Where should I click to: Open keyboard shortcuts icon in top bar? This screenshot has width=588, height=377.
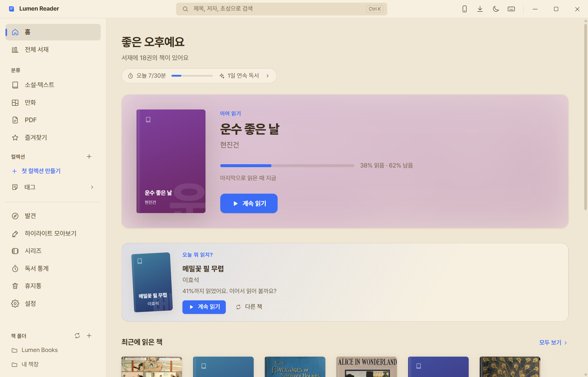511,9
